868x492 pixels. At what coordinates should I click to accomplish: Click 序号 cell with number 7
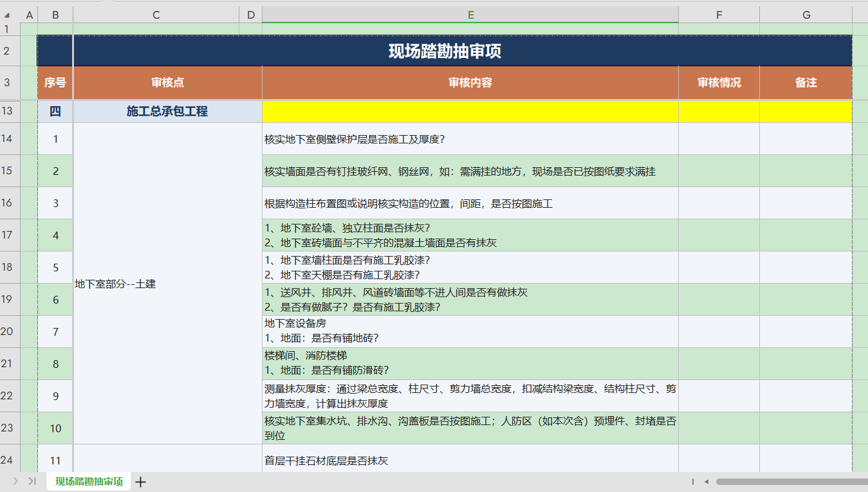click(55, 331)
